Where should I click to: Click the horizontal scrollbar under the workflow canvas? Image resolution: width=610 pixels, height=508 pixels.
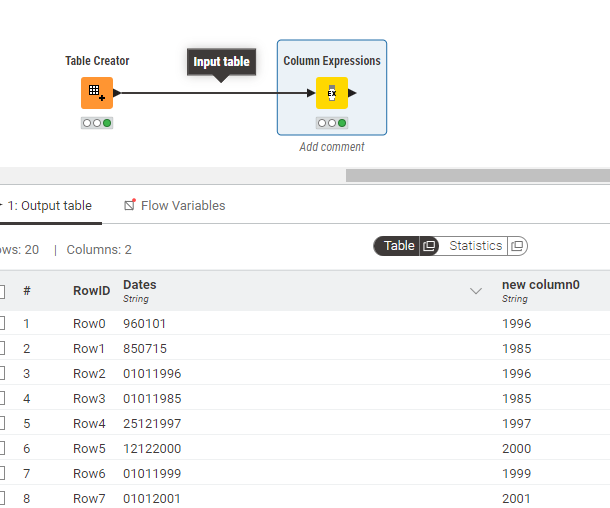pyautogui.click(x=477, y=175)
